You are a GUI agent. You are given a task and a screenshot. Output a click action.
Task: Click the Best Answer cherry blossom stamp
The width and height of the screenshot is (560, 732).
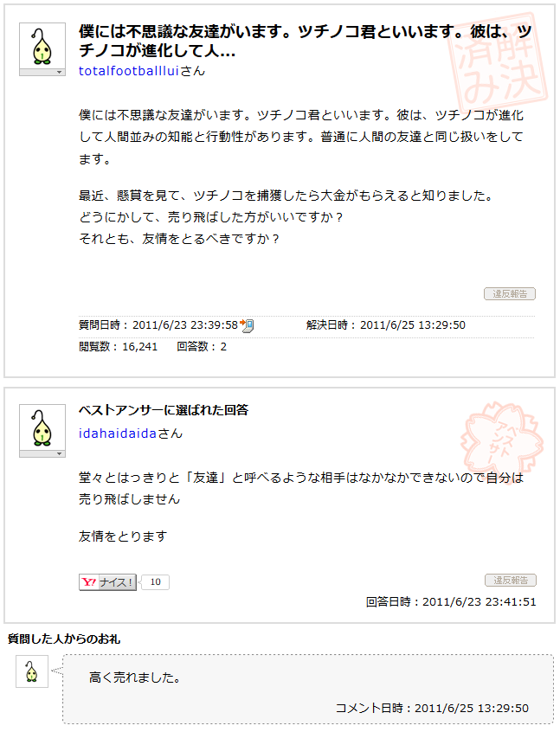(x=502, y=440)
